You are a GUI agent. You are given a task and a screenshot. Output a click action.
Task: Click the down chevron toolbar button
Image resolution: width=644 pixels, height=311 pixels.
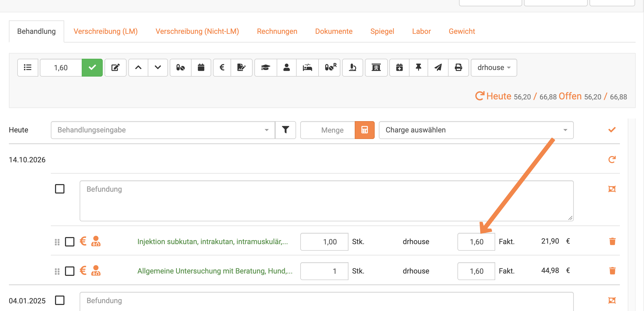tap(158, 68)
